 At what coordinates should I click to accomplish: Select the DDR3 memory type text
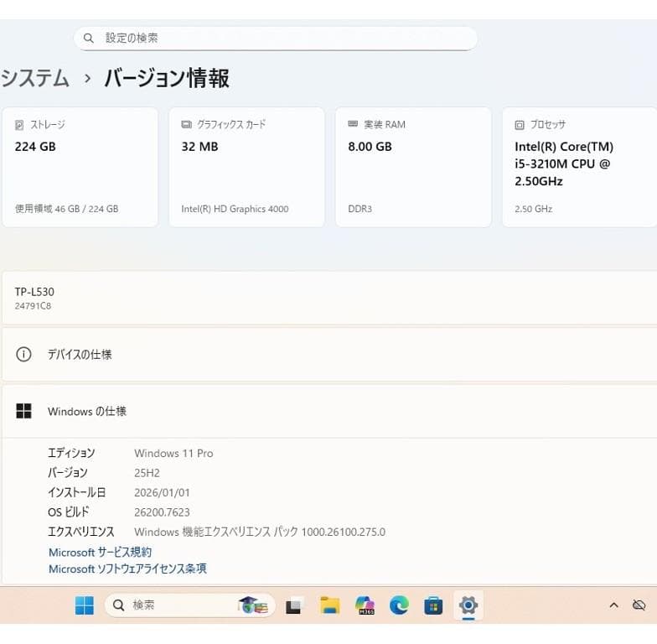click(x=360, y=209)
